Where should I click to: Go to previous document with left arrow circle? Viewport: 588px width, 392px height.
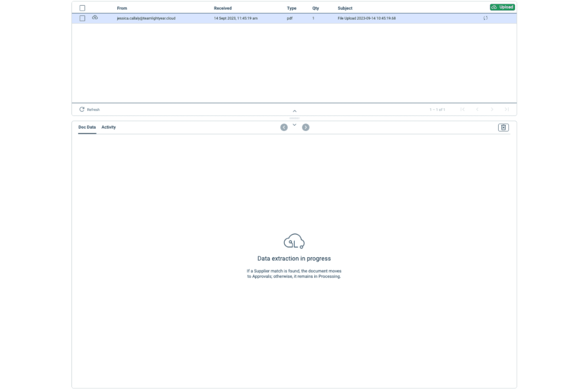[284, 127]
